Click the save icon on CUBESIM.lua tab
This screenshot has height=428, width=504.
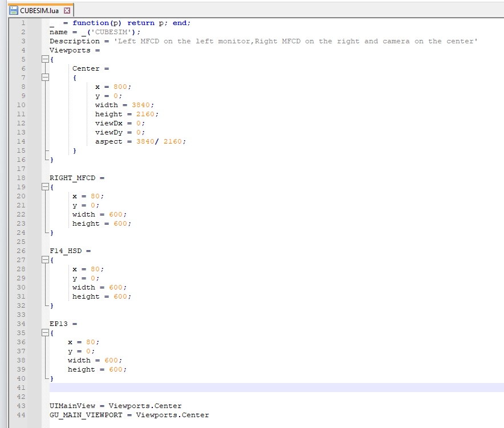tap(14, 11)
